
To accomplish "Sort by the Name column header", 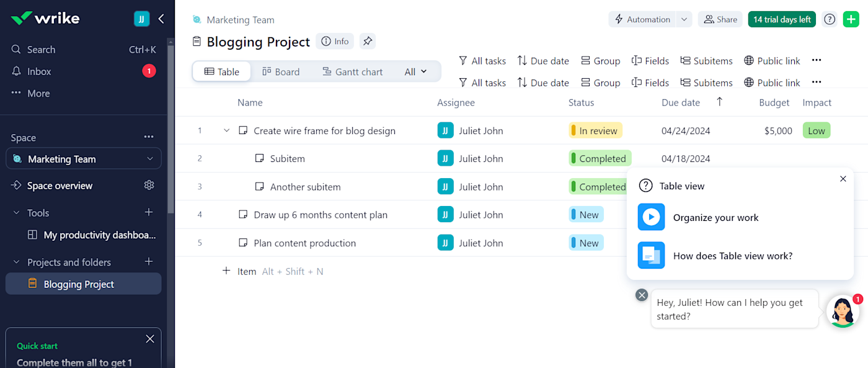I will [x=250, y=102].
